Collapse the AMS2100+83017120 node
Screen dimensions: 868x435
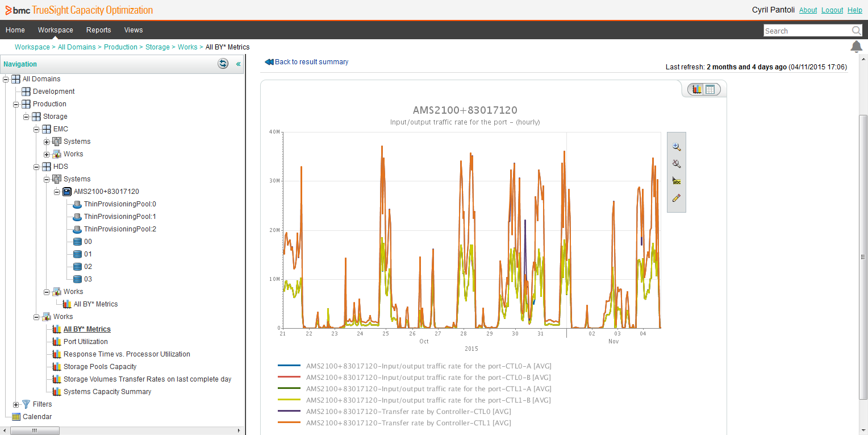tap(57, 192)
